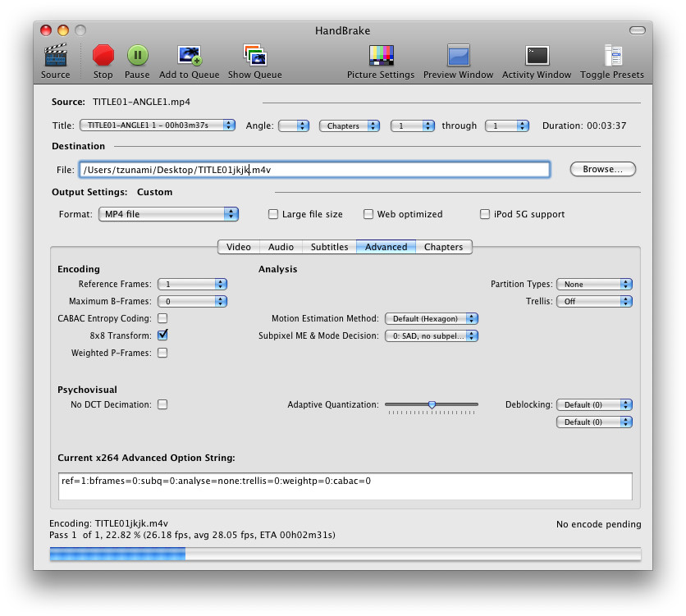686x616 pixels.
Task: Enable iPod 5G support checkbox
Action: tap(485, 214)
